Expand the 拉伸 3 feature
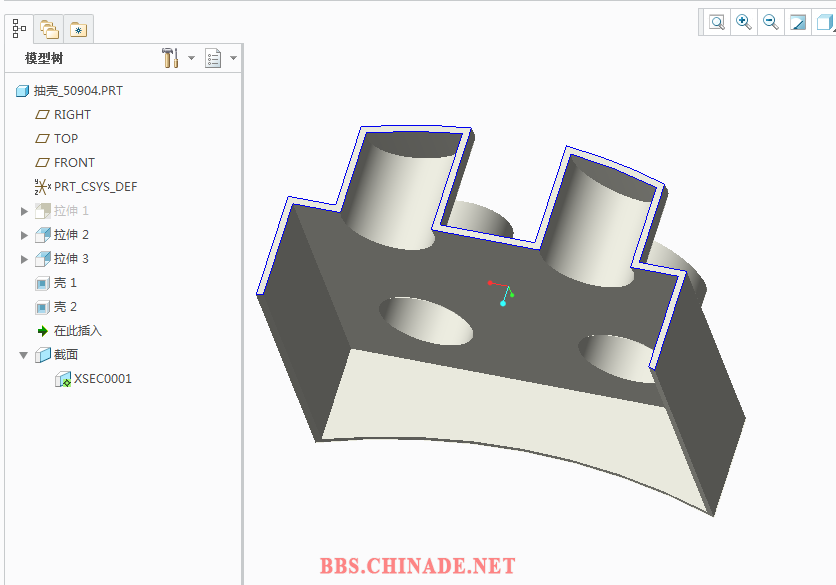Viewport: 836px width, 585px height. (x=24, y=259)
